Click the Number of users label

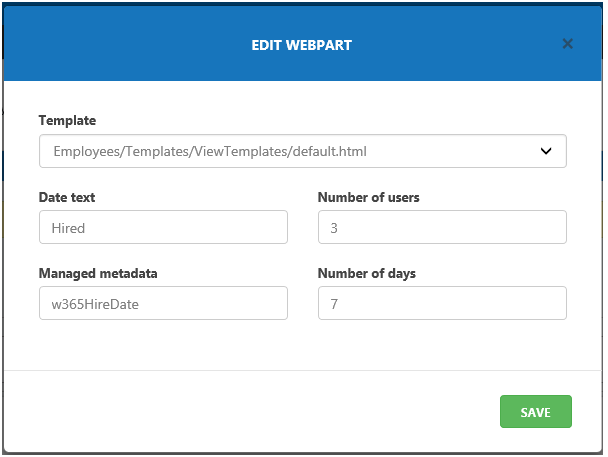pyautogui.click(x=368, y=197)
